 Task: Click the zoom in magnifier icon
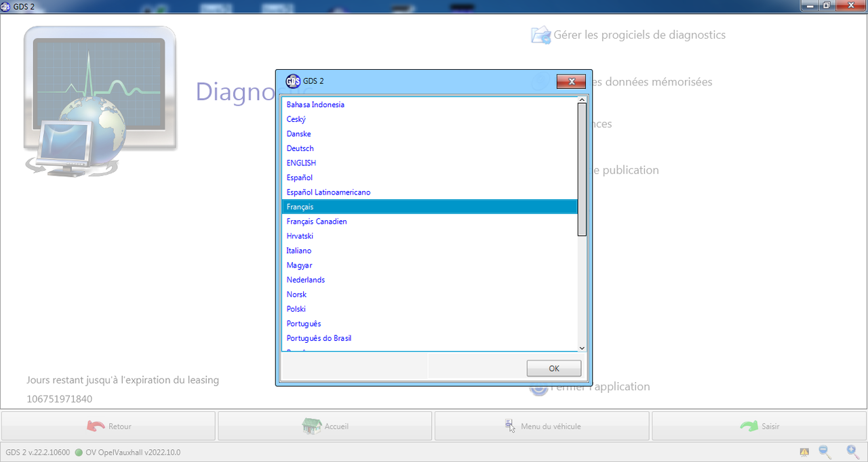853,451
